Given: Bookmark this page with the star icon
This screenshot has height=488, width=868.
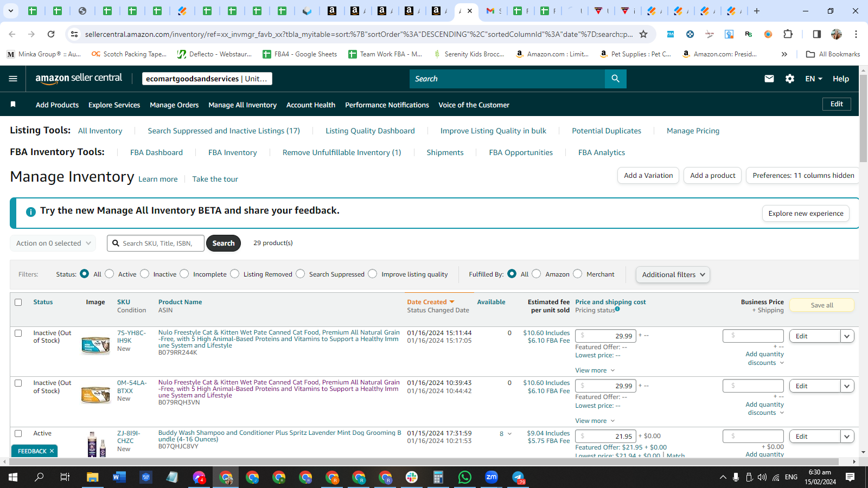Looking at the screenshot, I should [x=643, y=34].
